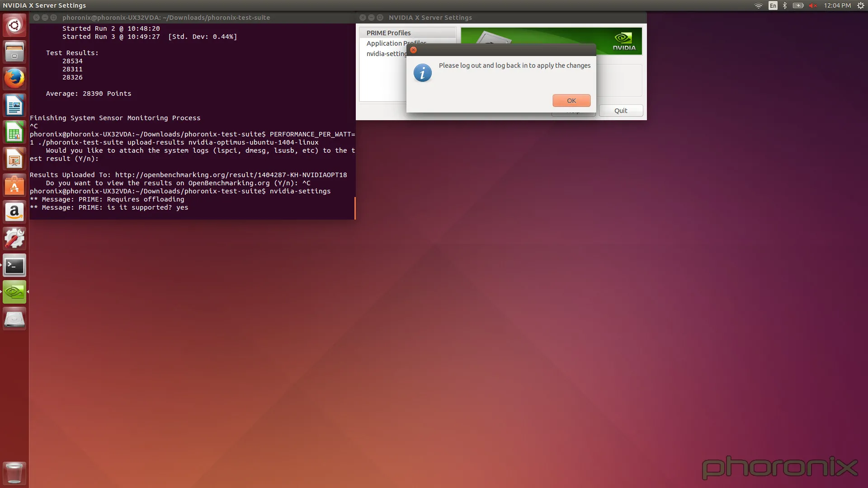
Task: Click the 'Please log out' dialog message text
Action: pyautogui.click(x=514, y=66)
